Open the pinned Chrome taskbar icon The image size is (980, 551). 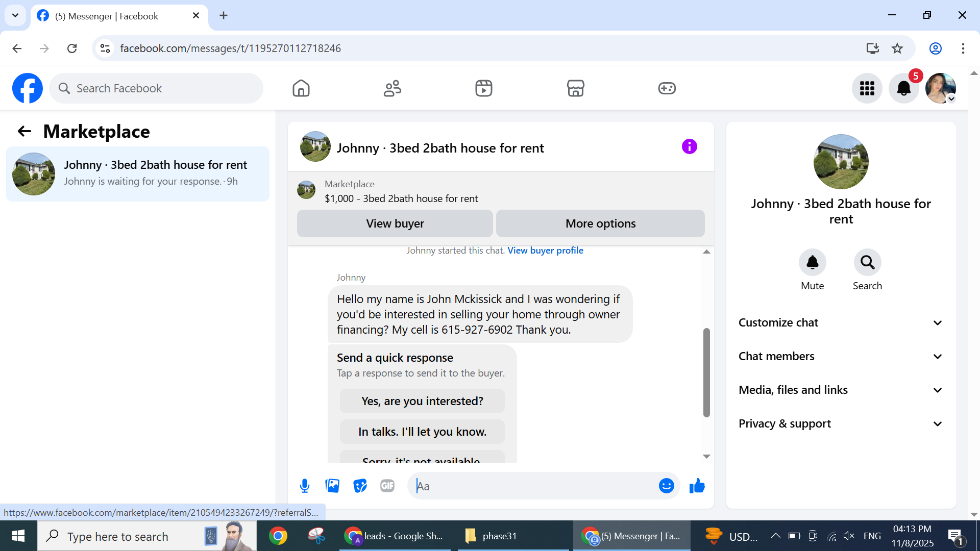(278, 536)
